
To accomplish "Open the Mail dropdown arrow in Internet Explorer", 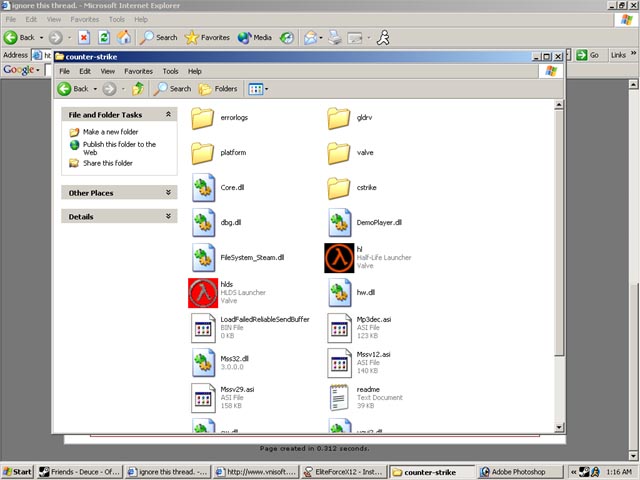I will 321,38.
